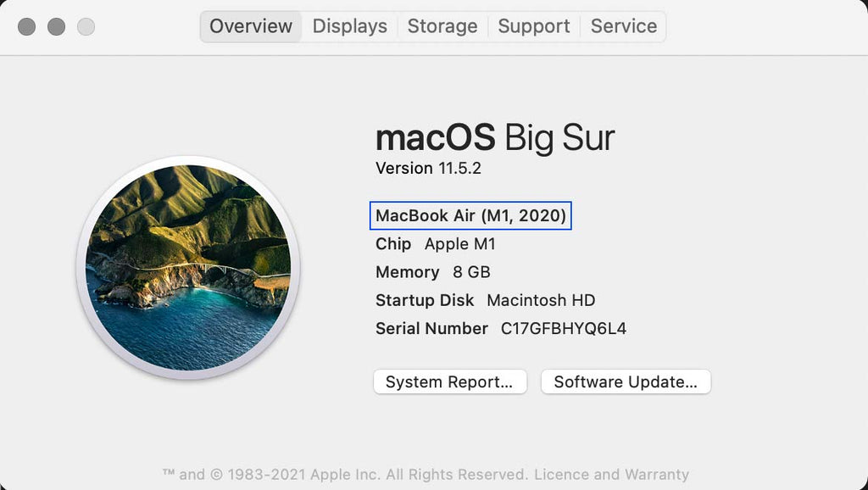Click the macOS Big Sur landscape icon
This screenshot has height=490, width=868.
pyautogui.click(x=188, y=267)
